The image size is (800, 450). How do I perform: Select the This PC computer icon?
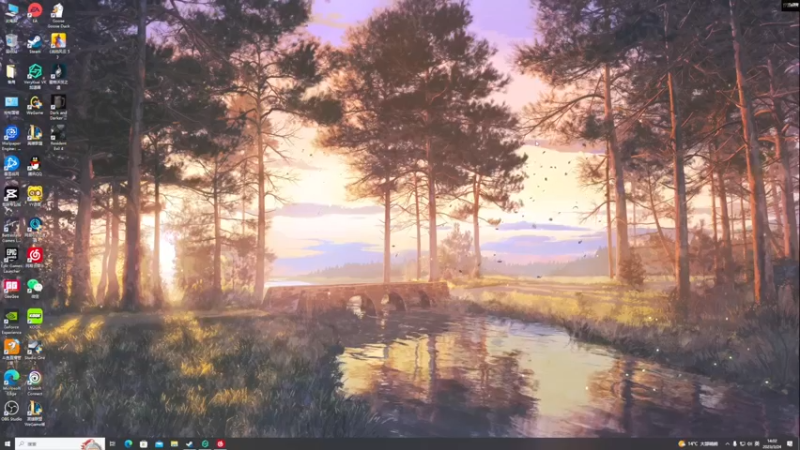tap(11, 12)
